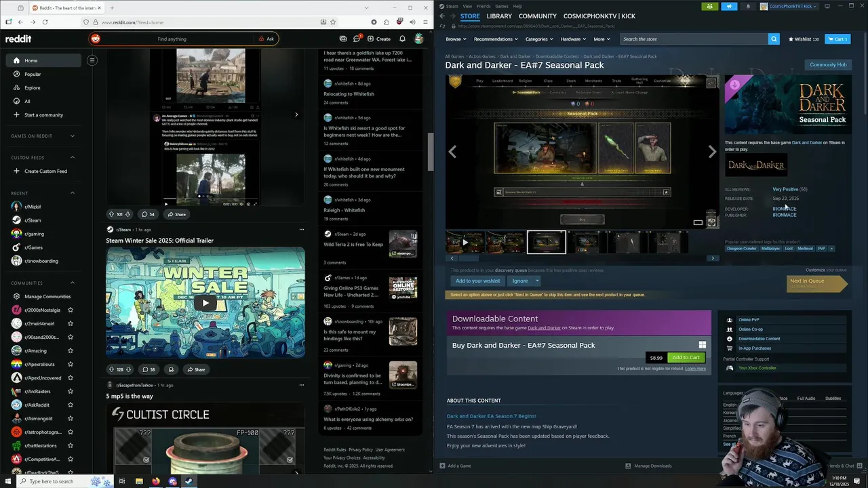Collapse Custom Feeds section
This screenshot has width=868, height=488.
pos(73,157)
